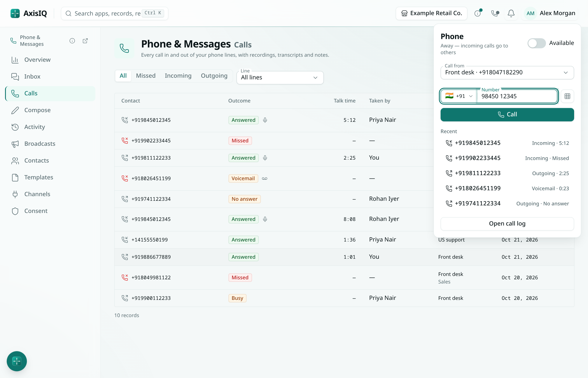Toggle the Available switch
The height and width of the screenshot is (378, 588).
click(x=537, y=43)
